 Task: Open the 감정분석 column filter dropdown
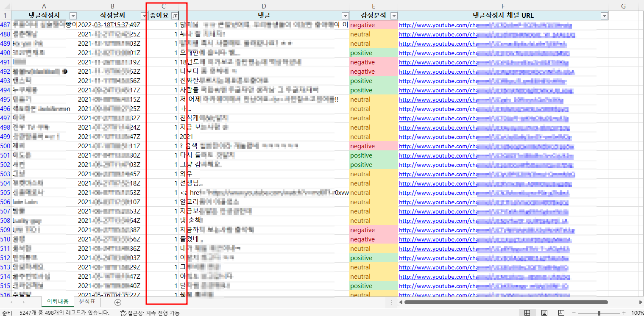[393, 16]
